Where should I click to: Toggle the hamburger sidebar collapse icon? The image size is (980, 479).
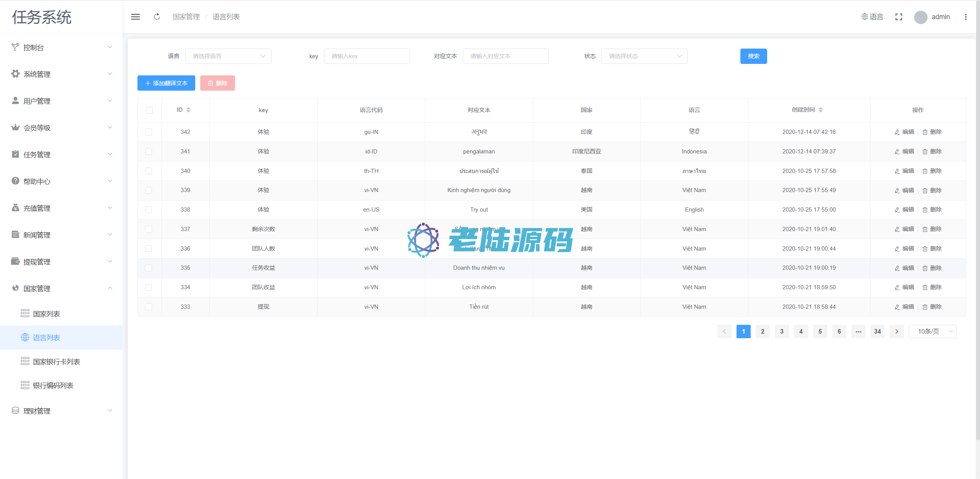coord(136,17)
